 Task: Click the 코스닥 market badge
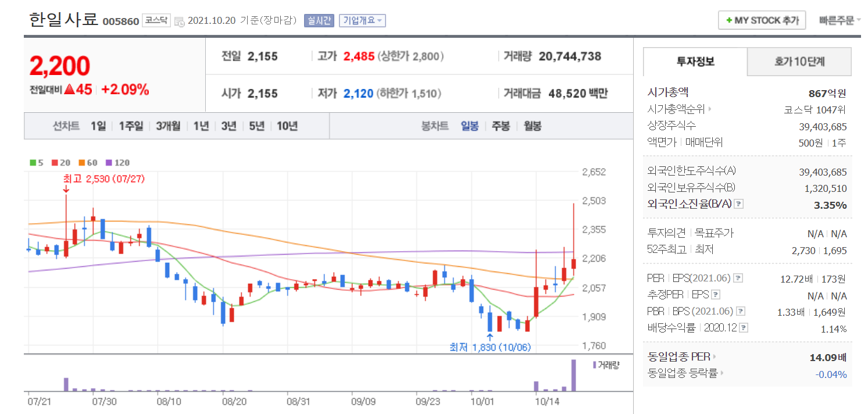[x=156, y=21]
